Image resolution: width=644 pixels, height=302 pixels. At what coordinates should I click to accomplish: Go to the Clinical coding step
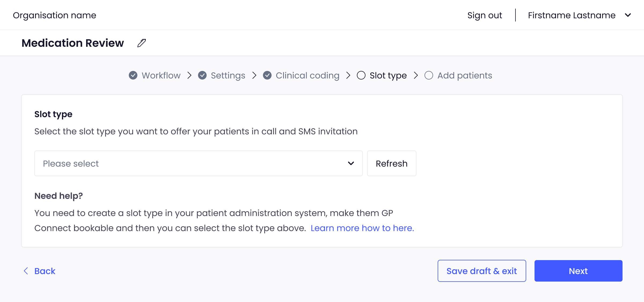[308, 75]
